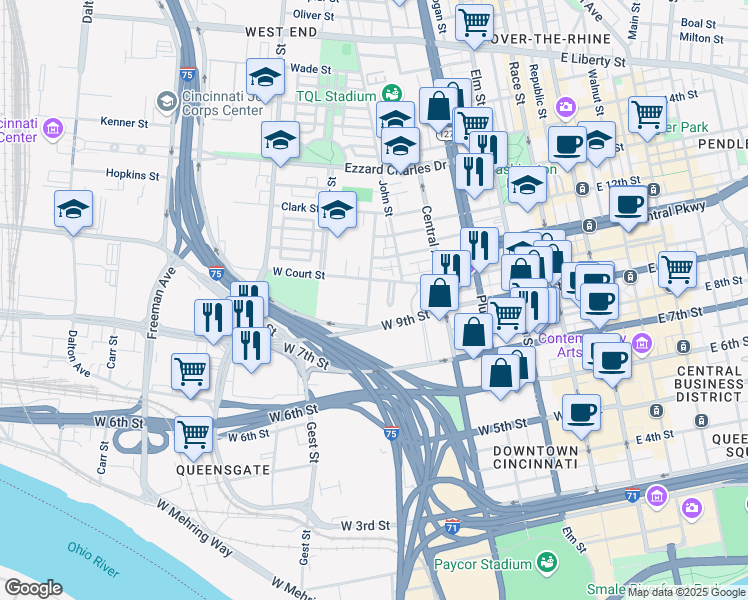Click the school marker left of Hopkins St
This screenshot has height=600, width=748.
[x=73, y=210]
